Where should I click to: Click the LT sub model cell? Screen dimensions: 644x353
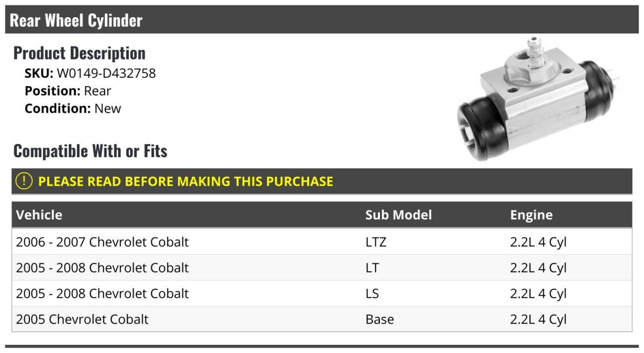pyautogui.click(x=372, y=268)
